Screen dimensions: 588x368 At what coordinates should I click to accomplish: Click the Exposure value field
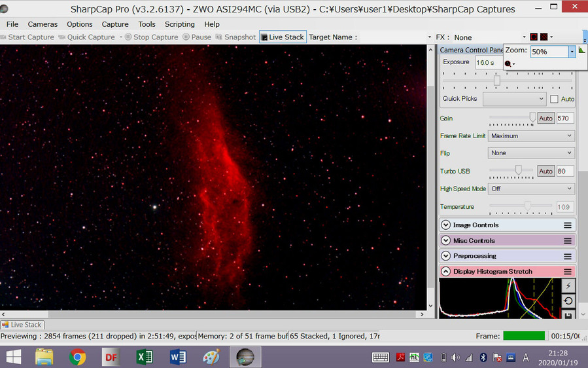coord(489,63)
